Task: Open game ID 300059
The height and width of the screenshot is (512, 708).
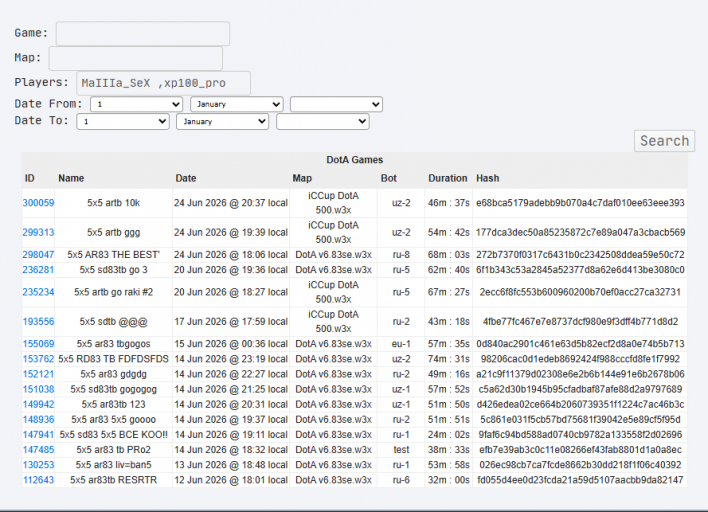Action: coord(38,203)
